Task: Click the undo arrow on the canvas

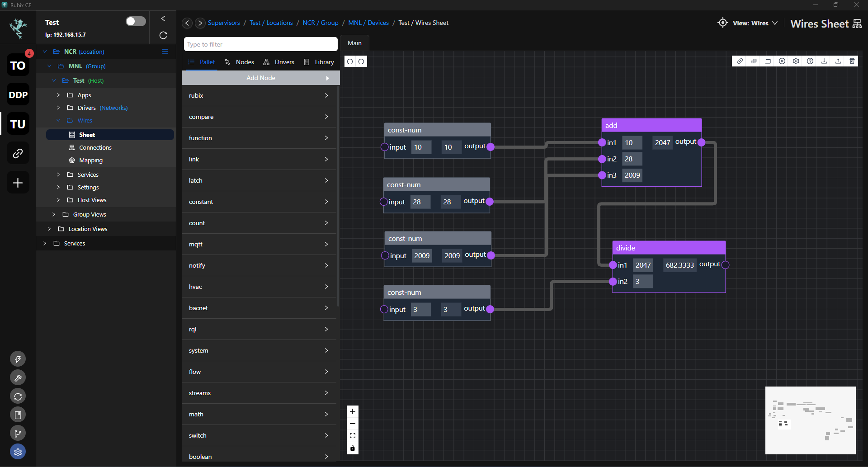Action: 350,61
